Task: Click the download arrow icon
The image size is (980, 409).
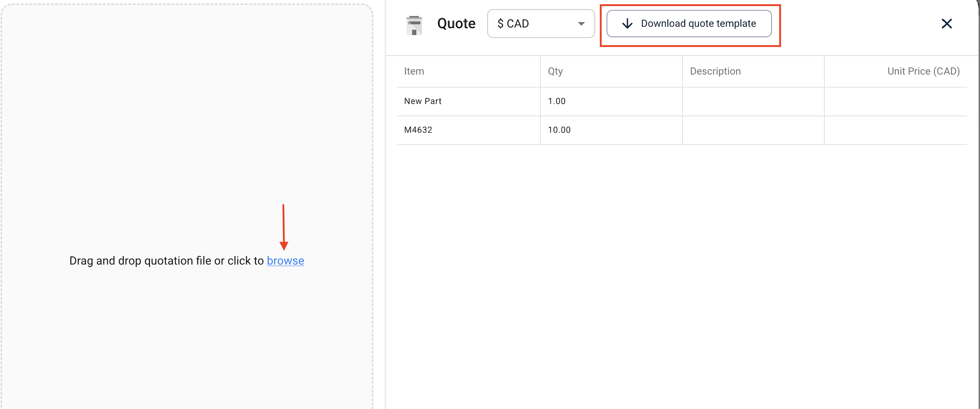Action: pyautogui.click(x=627, y=24)
